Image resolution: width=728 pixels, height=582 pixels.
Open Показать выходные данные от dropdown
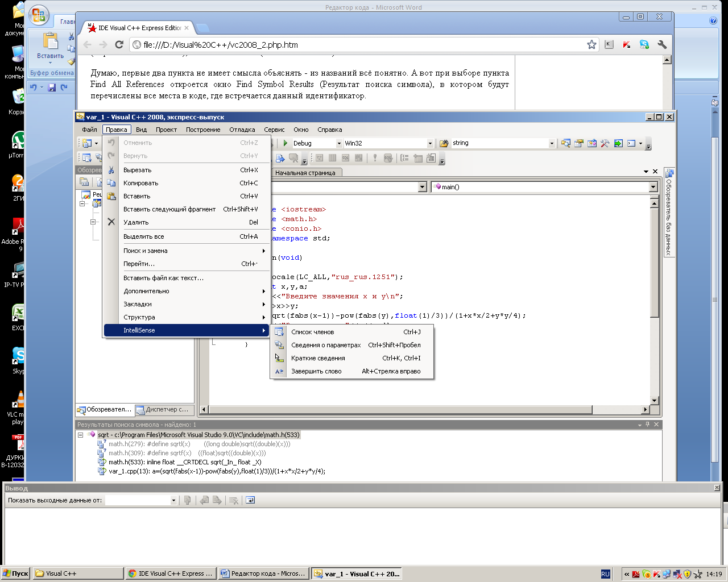tap(173, 500)
